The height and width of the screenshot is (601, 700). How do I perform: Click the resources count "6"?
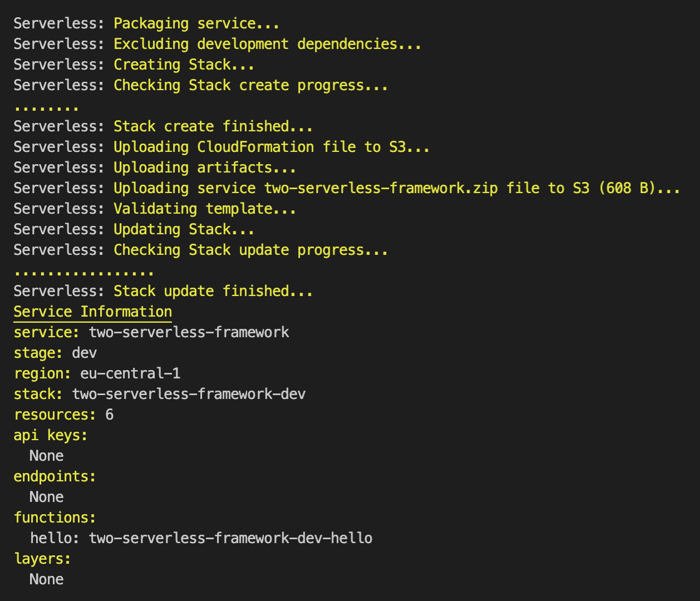pyautogui.click(x=109, y=414)
